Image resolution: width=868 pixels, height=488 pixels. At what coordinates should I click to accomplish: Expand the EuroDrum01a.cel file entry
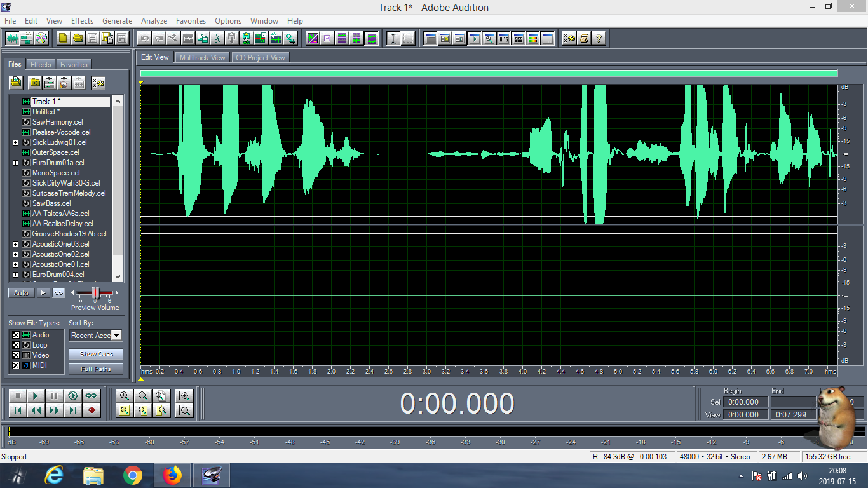tap(15, 163)
